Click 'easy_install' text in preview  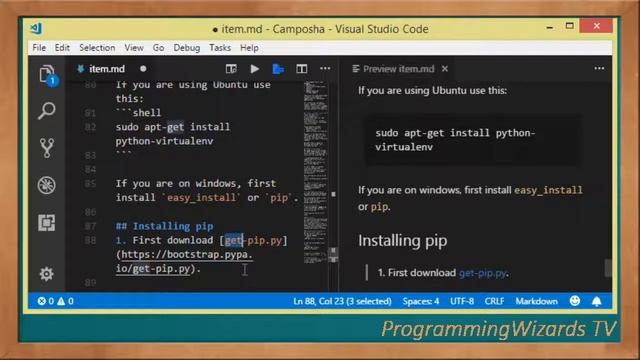pyautogui.click(x=548, y=190)
